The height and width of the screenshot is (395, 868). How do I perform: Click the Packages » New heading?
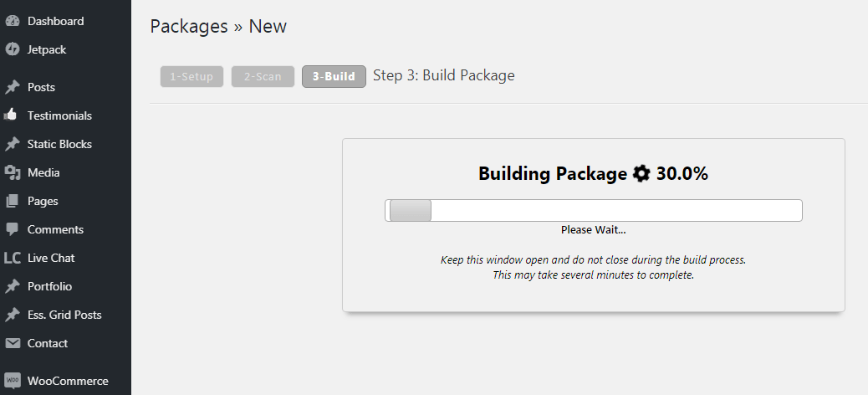tap(218, 26)
